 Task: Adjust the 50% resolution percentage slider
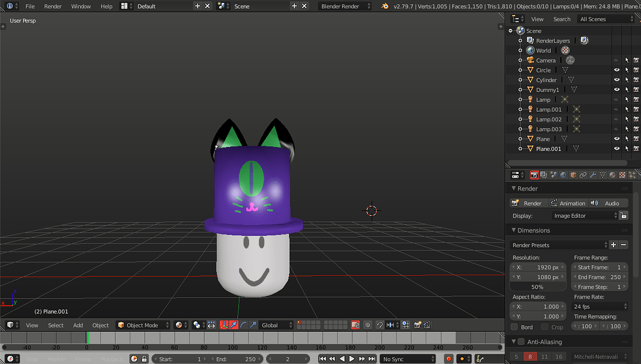(537, 286)
